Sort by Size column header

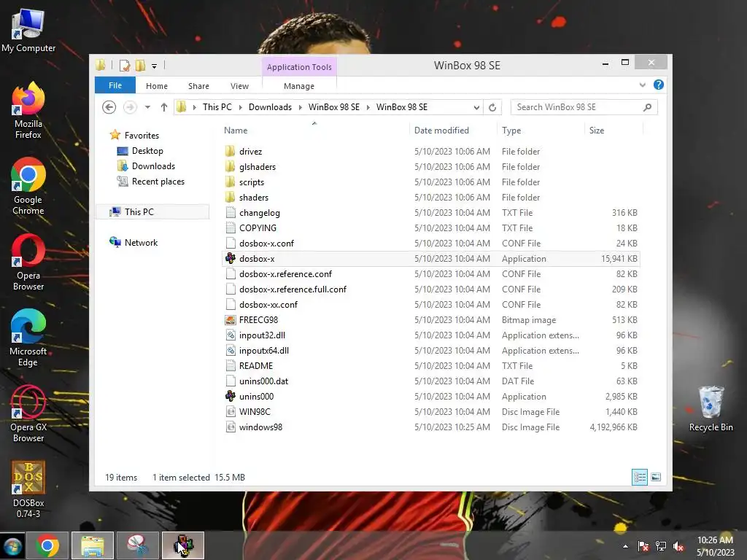(597, 130)
